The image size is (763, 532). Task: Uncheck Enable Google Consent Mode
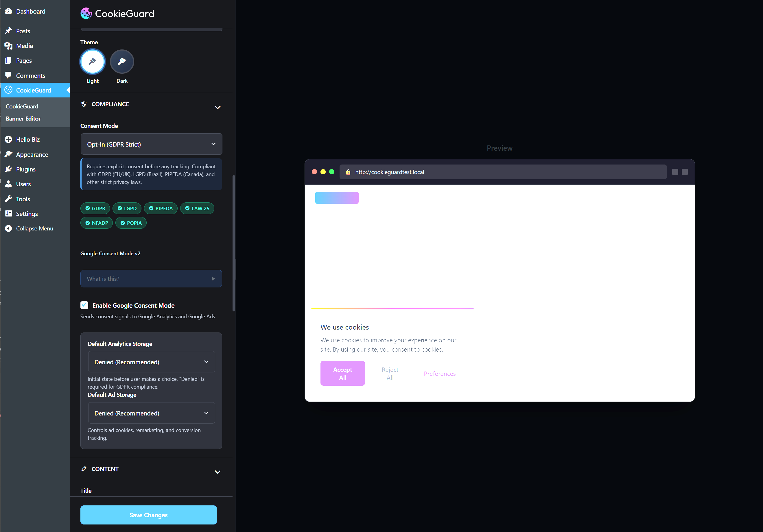(x=84, y=305)
